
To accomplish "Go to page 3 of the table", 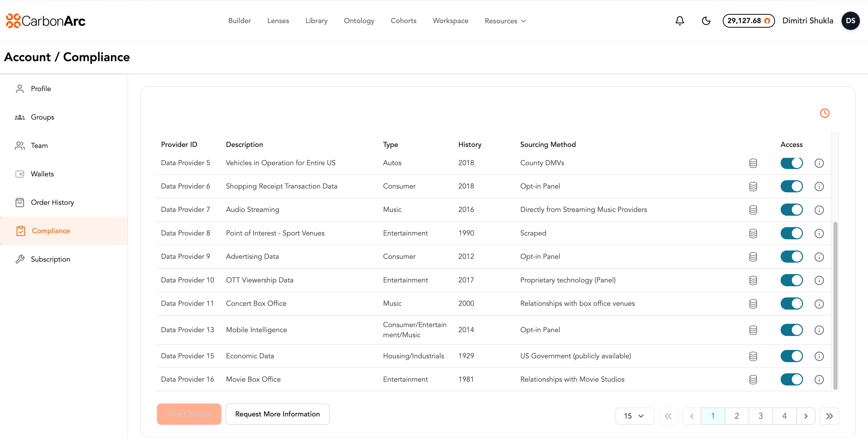I will tap(761, 416).
